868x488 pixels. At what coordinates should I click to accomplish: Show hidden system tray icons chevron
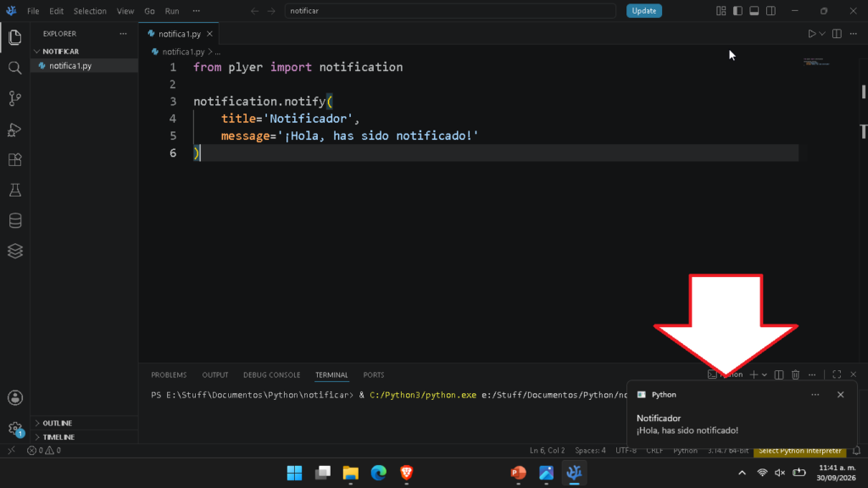[742, 473]
